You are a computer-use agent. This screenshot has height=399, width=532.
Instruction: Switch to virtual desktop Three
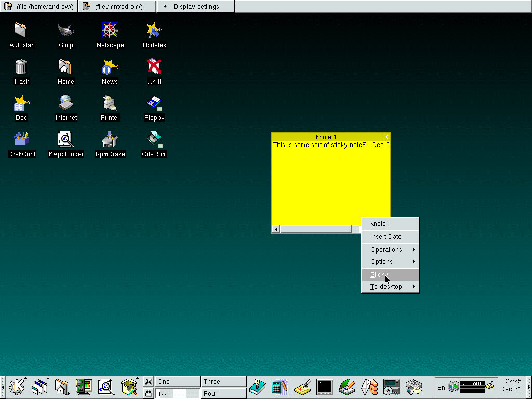[x=223, y=381]
